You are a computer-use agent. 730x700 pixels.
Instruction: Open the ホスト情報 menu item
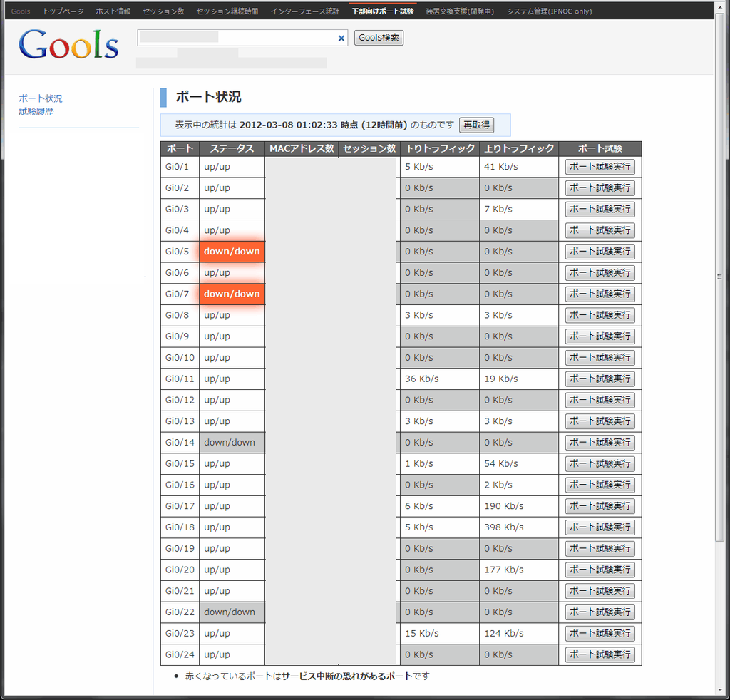coord(113,11)
